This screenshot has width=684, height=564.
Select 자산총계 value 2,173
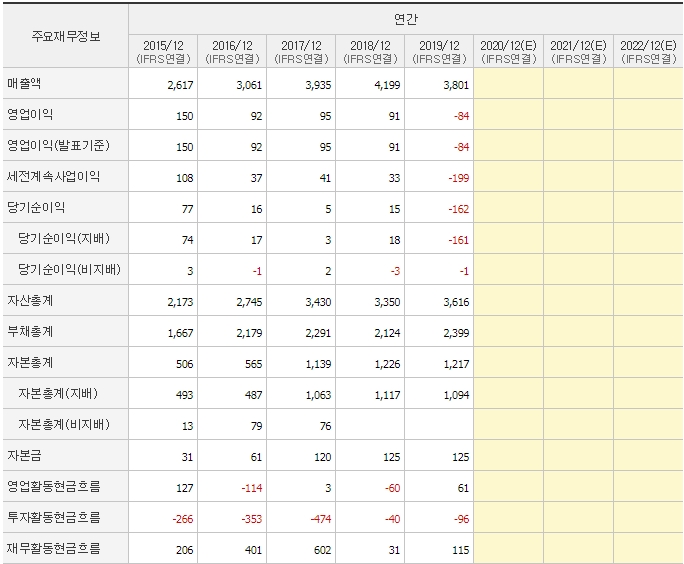pos(180,302)
